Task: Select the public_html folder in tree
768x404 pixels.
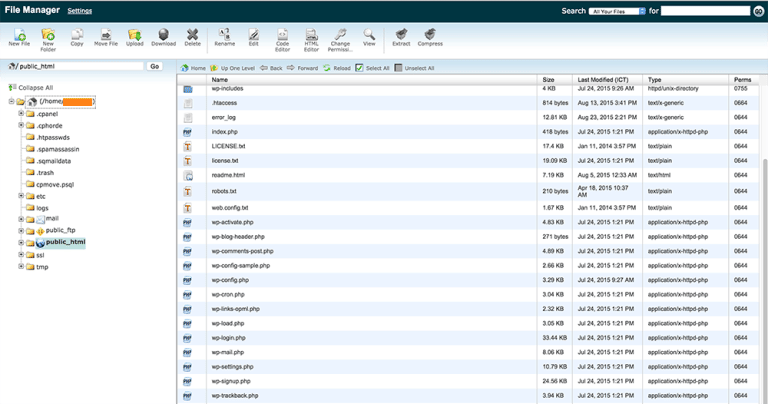Action: [65, 242]
